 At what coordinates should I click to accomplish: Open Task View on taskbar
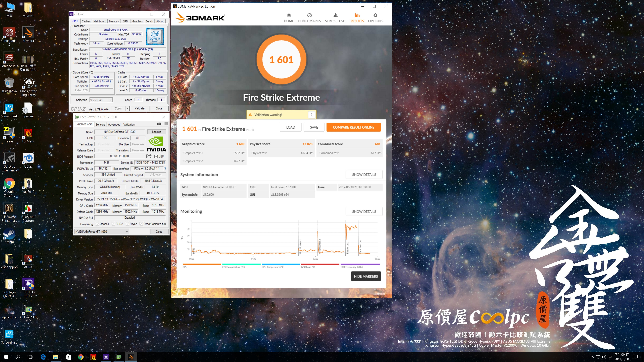pyautogui.click(x=30, y=357)
